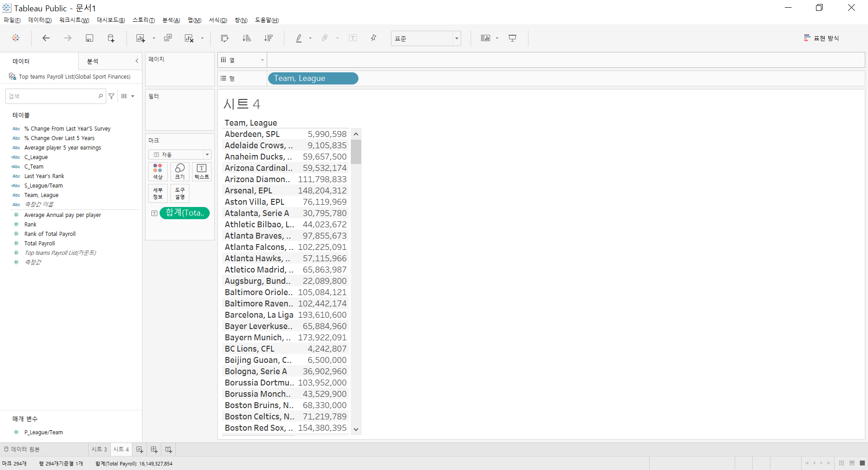
Task: Switch to the Analytics pane tab
Action: click(93, 61)
